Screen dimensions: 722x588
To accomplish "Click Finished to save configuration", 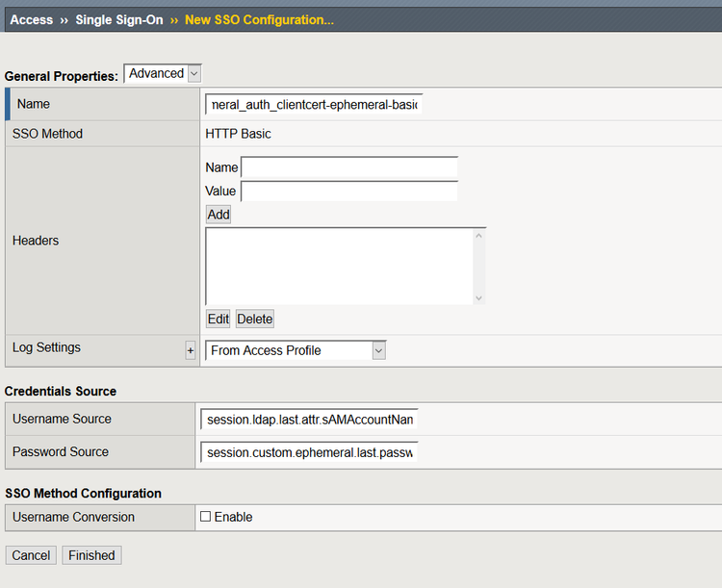I will [91, 555].
